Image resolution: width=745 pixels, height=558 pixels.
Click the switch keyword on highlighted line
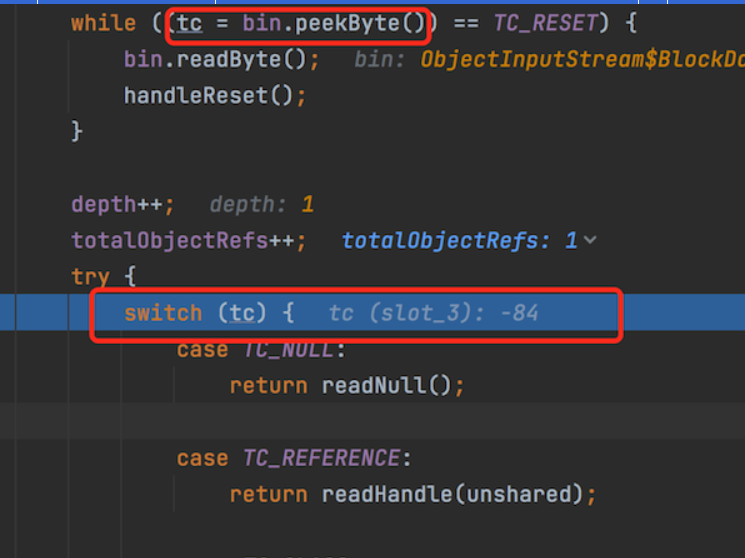click(x=163, y=313)
